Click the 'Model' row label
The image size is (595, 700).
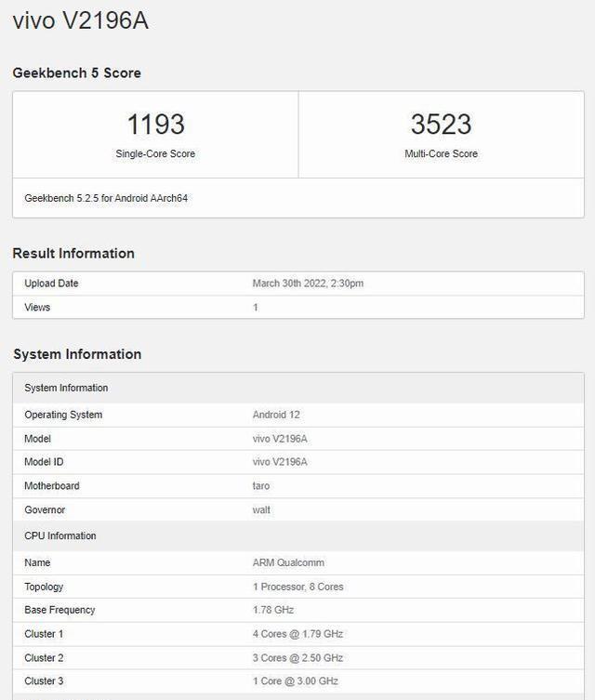point(37,439)
